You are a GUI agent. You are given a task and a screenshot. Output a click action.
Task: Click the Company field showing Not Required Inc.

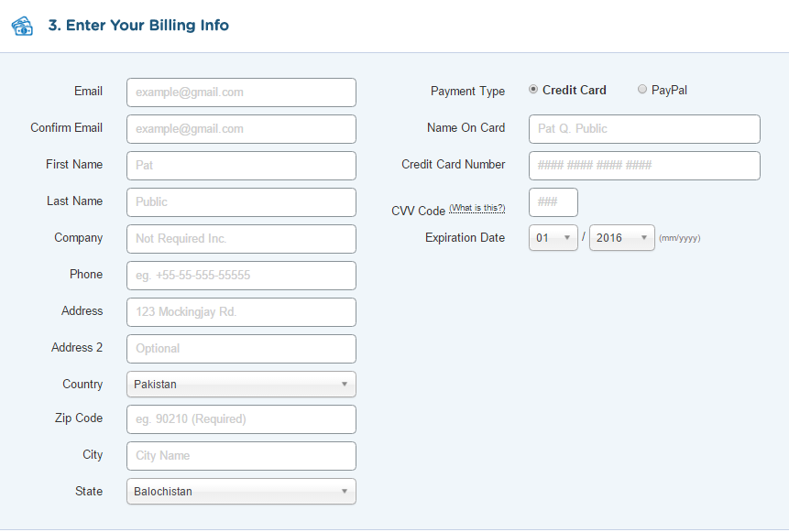pyautogui.click(x=241, y=238)
